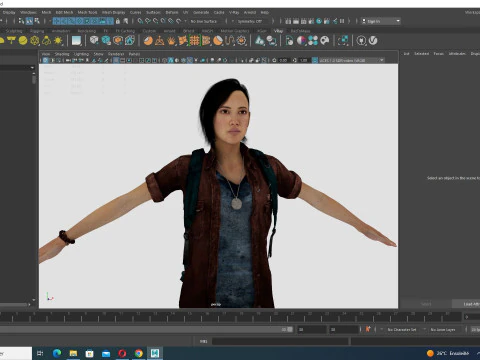480x360 pixels.
Task: Click the orange fire V-Ray shelf icon
Action: click(171, 41)
